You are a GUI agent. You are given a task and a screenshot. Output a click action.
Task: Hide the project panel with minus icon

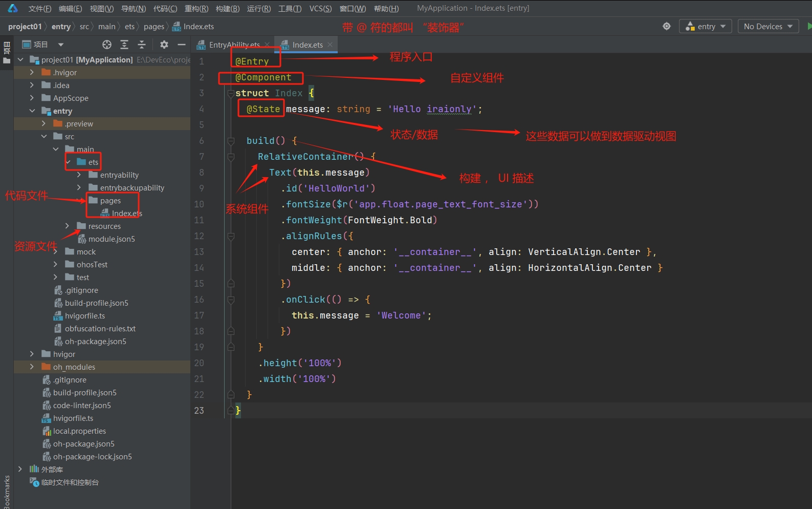pos(181,45)
